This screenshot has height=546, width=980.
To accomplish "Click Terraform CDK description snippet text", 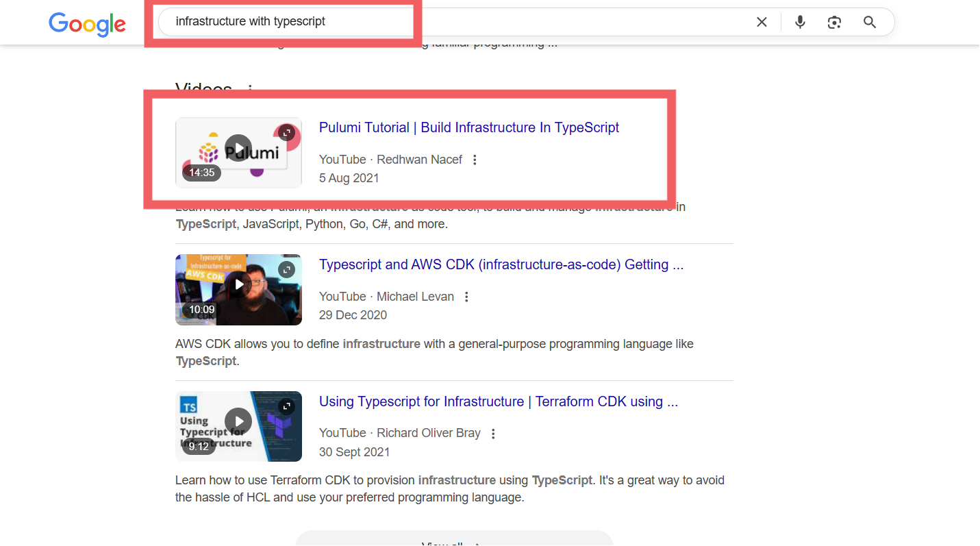I will (x=450, y=489).
